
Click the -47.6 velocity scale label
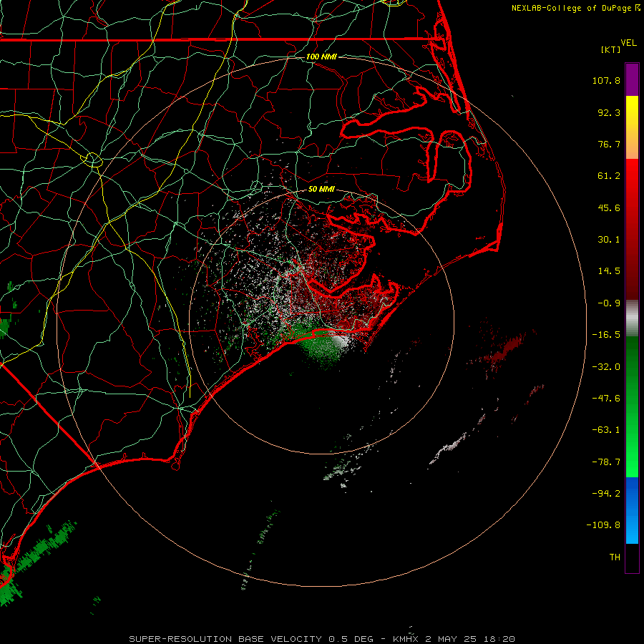pos(606,399)
